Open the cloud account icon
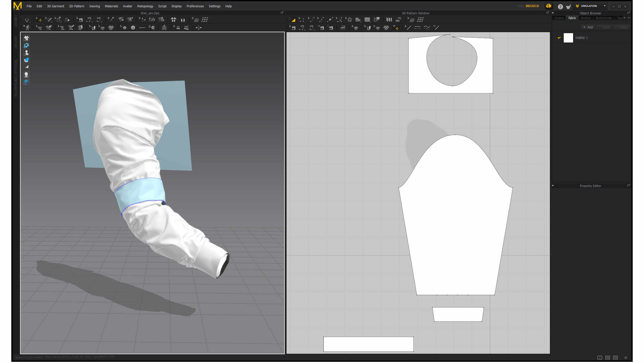 tap(549, 6)
